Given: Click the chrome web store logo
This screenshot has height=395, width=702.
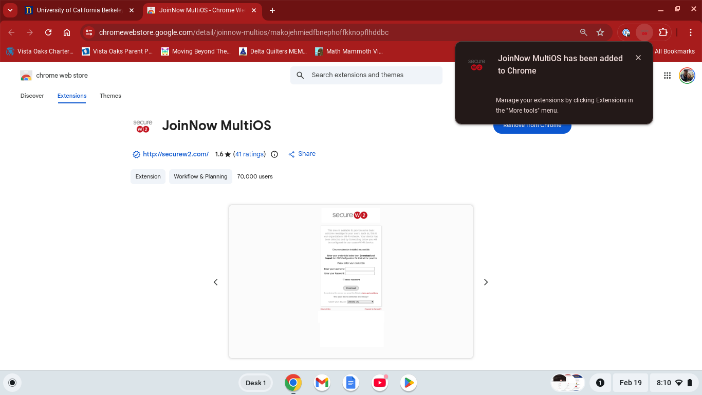Looking at the screenshot, I should point(54,76).
